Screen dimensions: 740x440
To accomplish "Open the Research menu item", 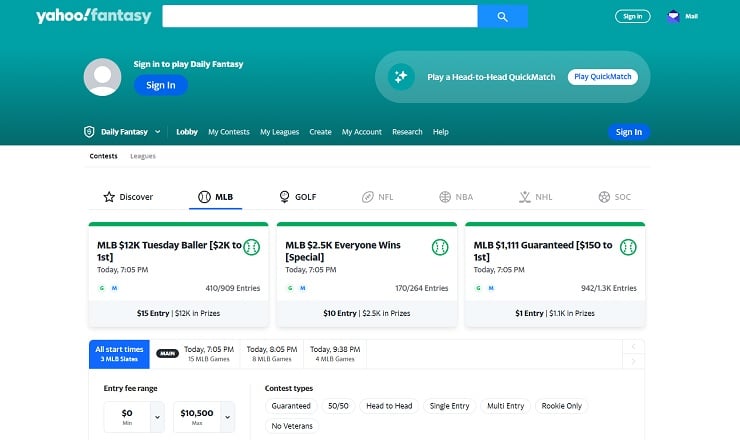I will point(407,132).
